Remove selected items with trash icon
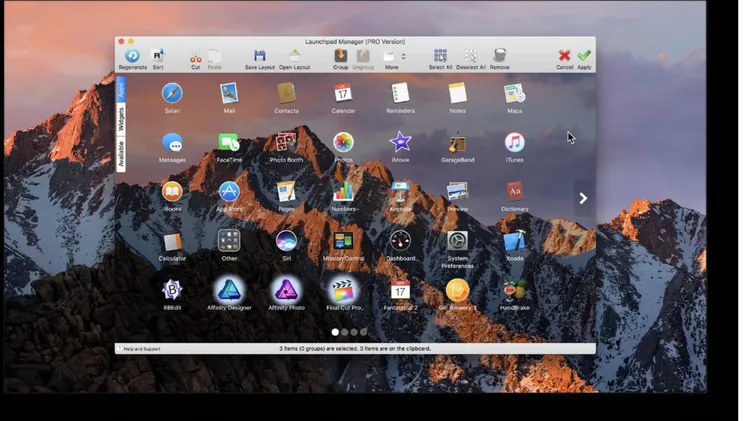The width and height of the screenshot is (750, 421). click(499, 55)
